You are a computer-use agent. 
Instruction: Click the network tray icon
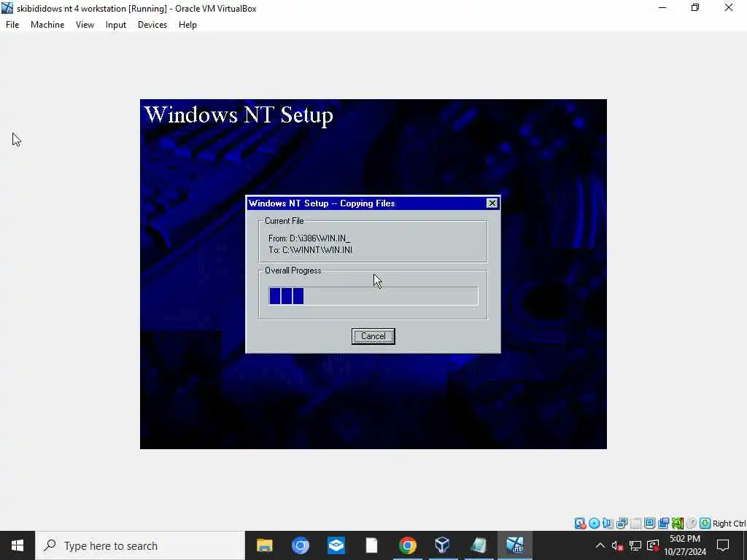(x=635, y=545)
